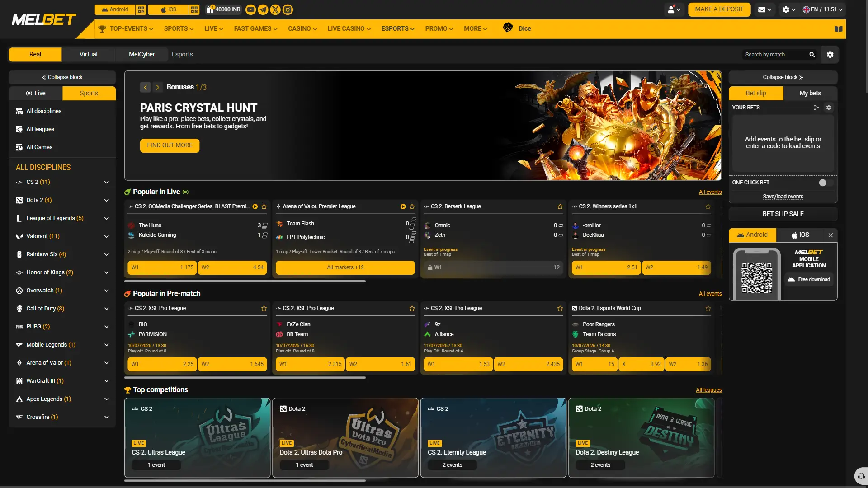Favorite the 9z vs Alliance match
The height and width of the screenshot is (488, 868).
coord(560,308)
